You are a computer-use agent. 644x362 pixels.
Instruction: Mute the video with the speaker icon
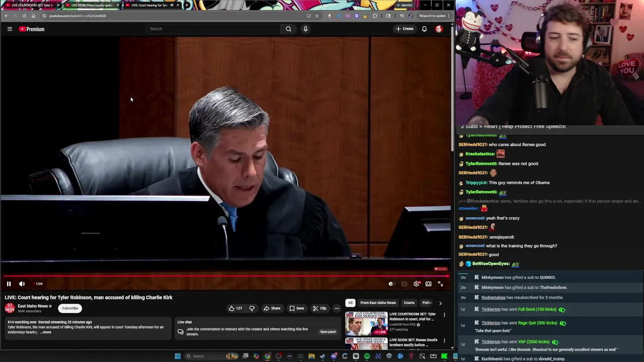click(x=22, y=284)
